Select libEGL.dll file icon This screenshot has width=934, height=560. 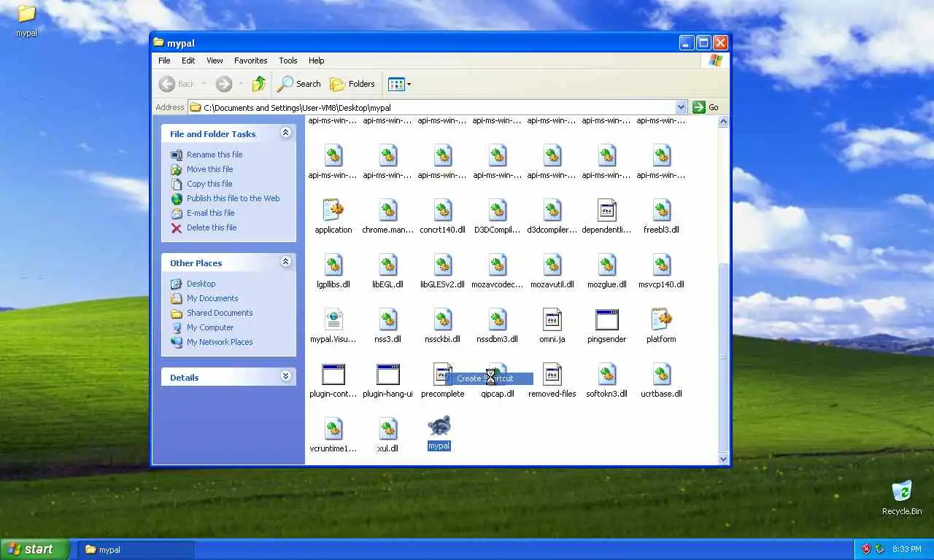pyautogui.click(x=388, y=265)
